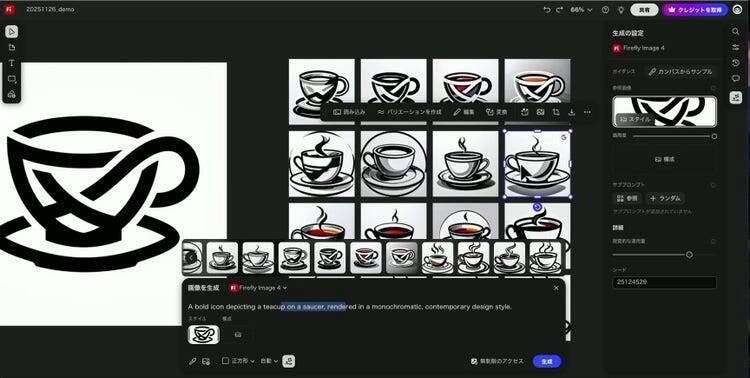Click the eyedropper icon in prompt bar
The height and width of the screenshot is (378, 750).
point(192,361)
